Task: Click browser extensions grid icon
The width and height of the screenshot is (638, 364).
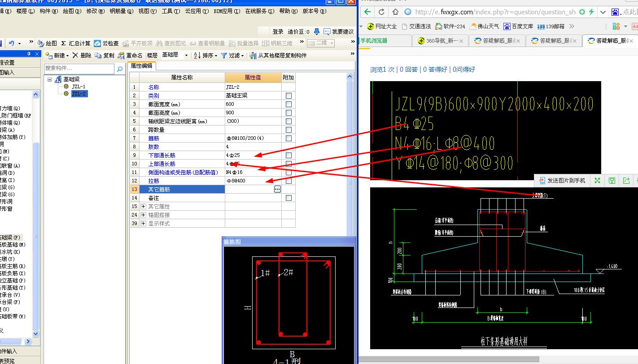Action: pyautogui.click(x=616, y=26)
